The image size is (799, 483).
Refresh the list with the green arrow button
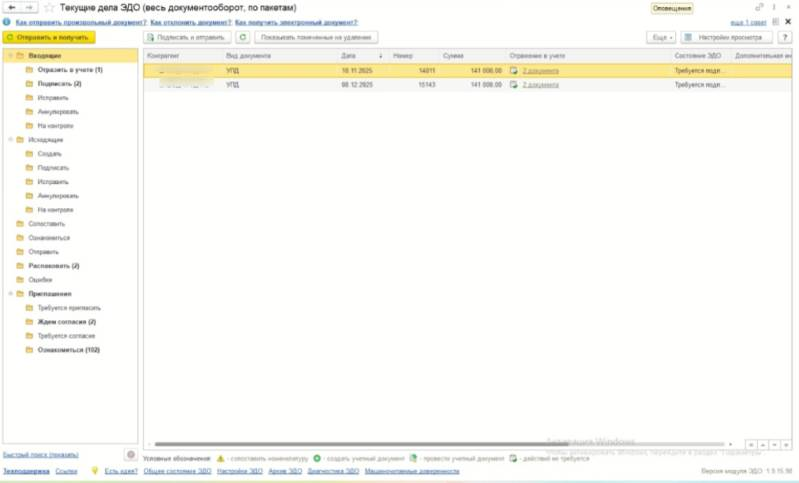[x=243, y=37]
